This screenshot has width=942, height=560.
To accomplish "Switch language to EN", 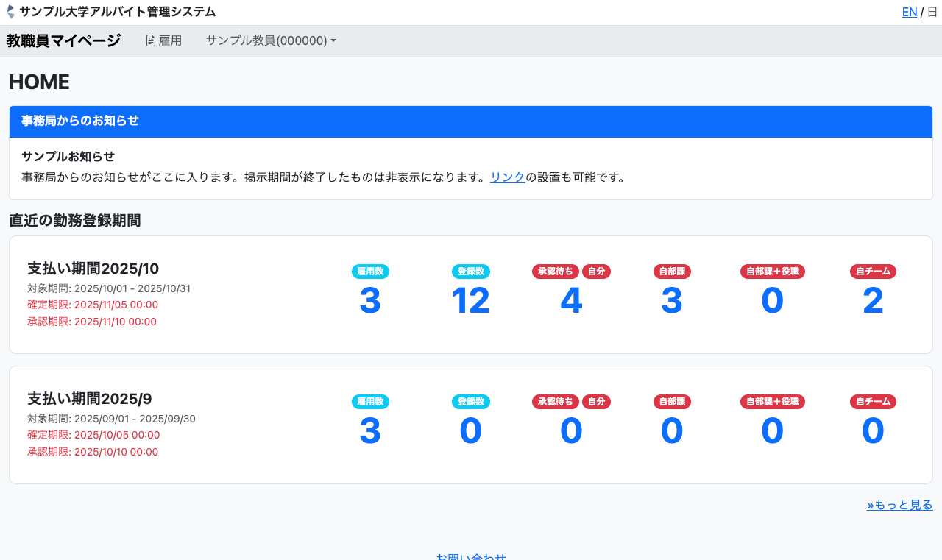I will point(910,12).
